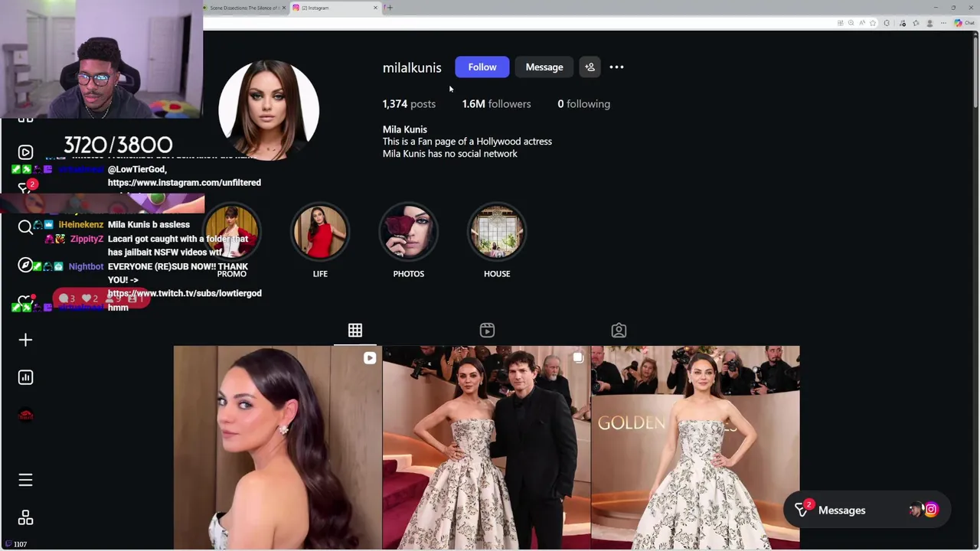The image size is (980, 551).
Task: Click the streamer webcam overlay
Action: click(x=101, y=60)
